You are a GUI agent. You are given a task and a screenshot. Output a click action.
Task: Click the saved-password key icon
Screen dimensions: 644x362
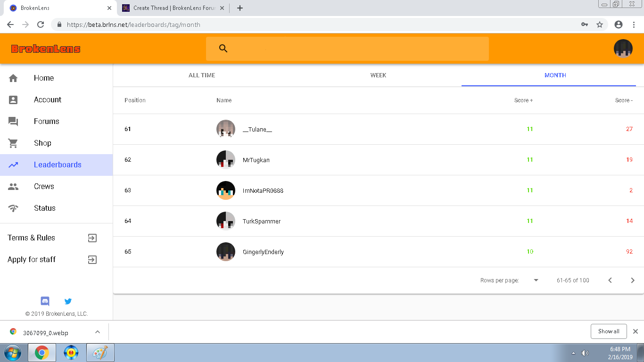click(585, 25)
